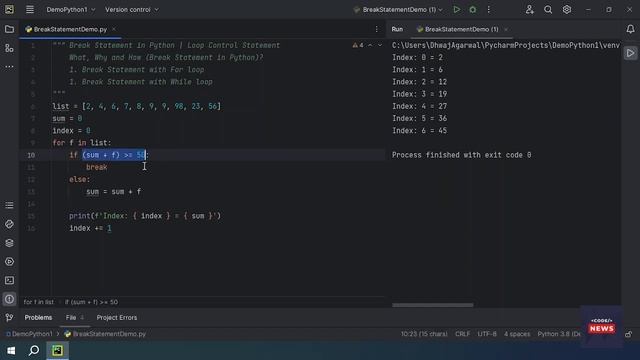Image resolution: width=640 pixels, height=360 pixels.
Task: Click 'sum = sum + f' code line
Action: pyautogui.click(x=114, y=192)
